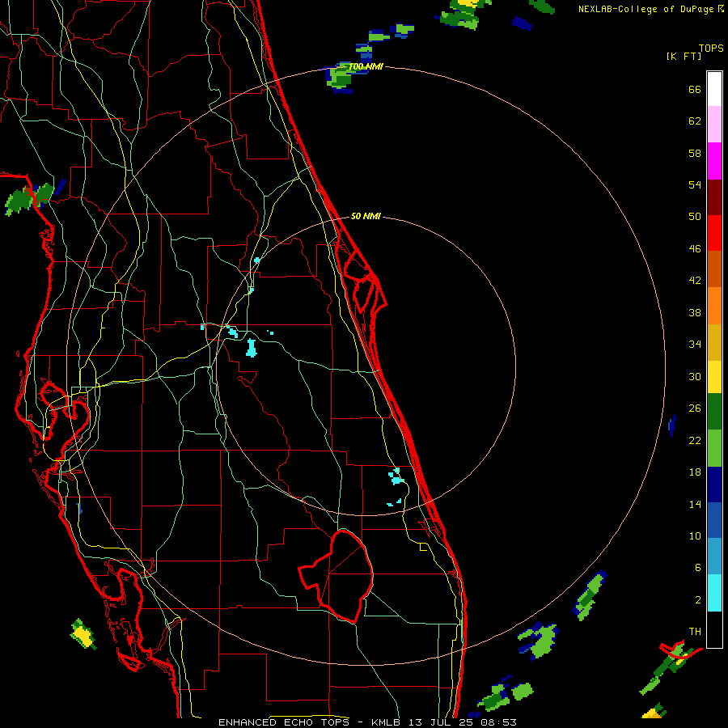Click the bright yellow legend swatch
The height and width of the screenshot is (728, 728).
tap(714, 377)
